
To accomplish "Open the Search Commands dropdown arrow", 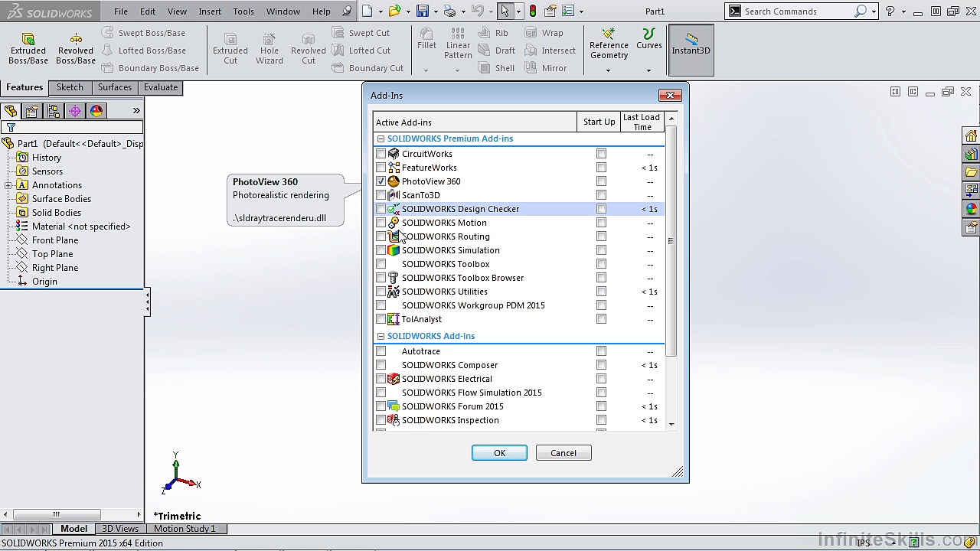I will coord(874,11).
